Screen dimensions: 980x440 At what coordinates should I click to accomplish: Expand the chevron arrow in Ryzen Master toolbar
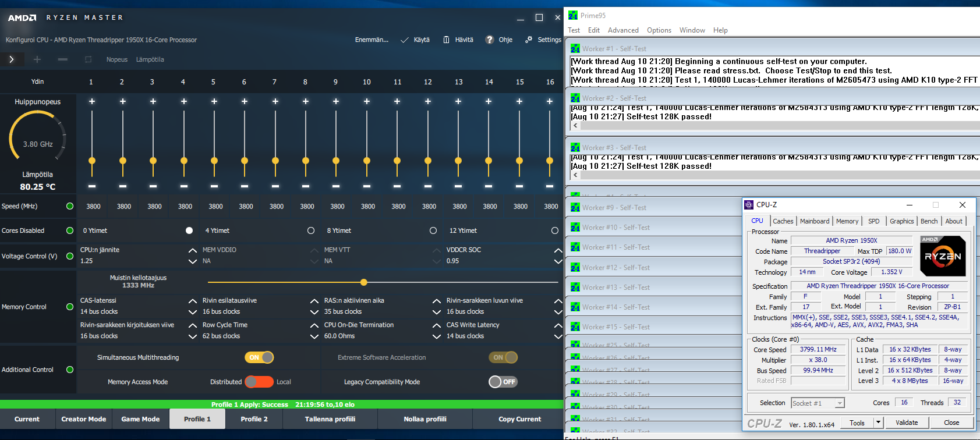click(x=12, y=59)
